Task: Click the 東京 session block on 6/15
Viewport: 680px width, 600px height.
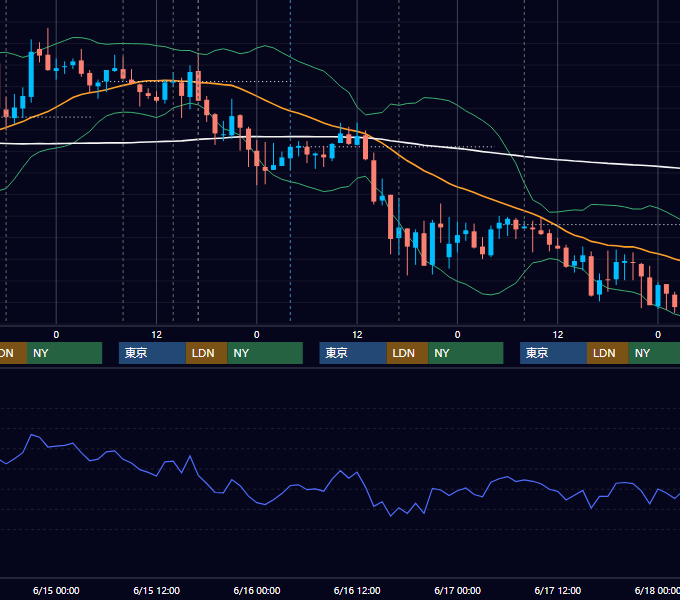Action: coord(152,353)
